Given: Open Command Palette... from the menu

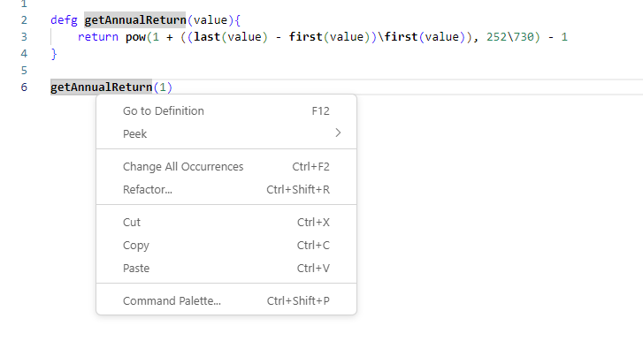Looking at the screenshot, I should tap(172, 301).
